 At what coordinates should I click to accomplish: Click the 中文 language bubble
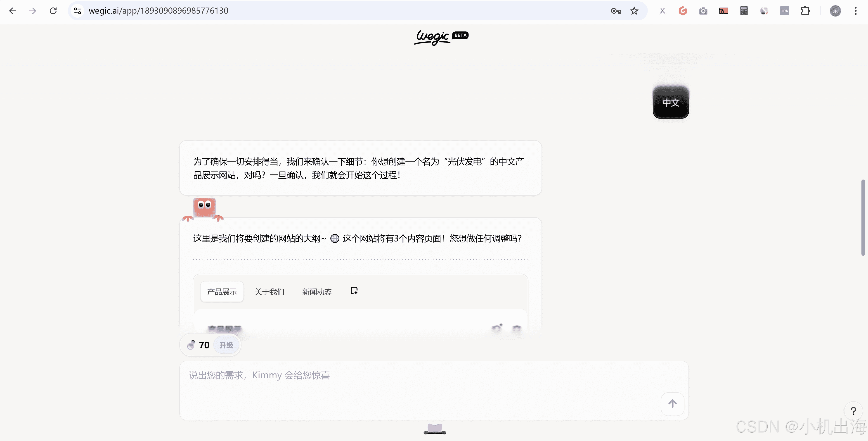671,102
